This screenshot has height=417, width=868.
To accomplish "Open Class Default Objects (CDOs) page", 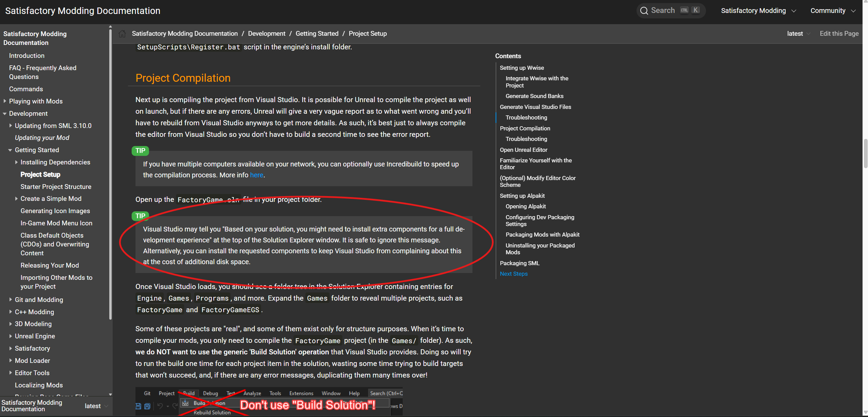I will (x=54, y=244).
